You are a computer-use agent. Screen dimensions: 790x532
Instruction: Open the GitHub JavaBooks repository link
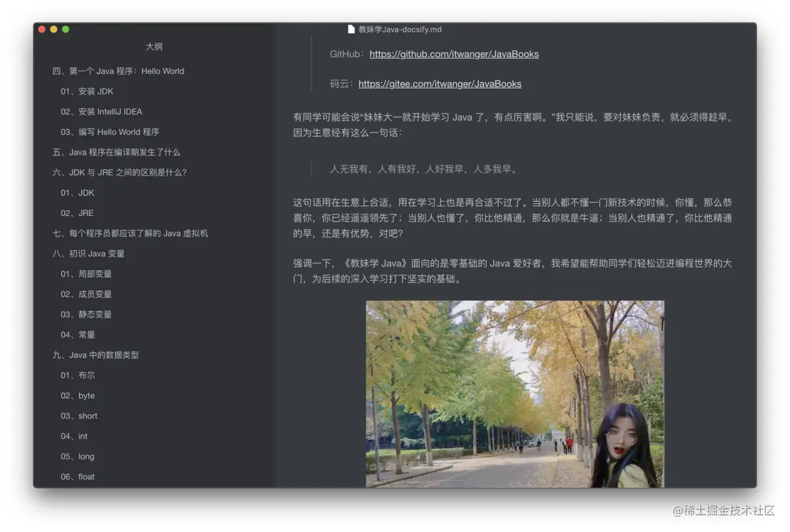454,54
